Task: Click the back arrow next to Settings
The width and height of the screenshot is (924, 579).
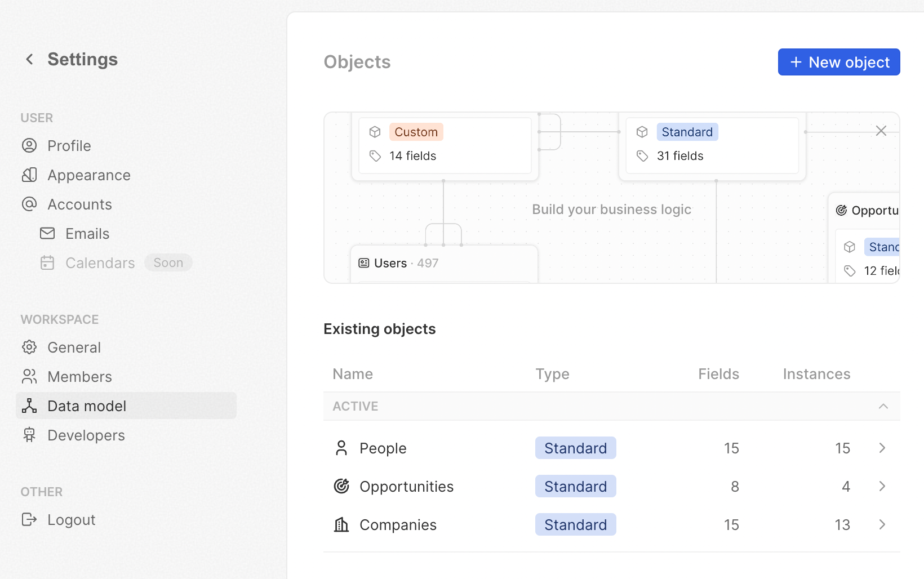Action: 29,59
